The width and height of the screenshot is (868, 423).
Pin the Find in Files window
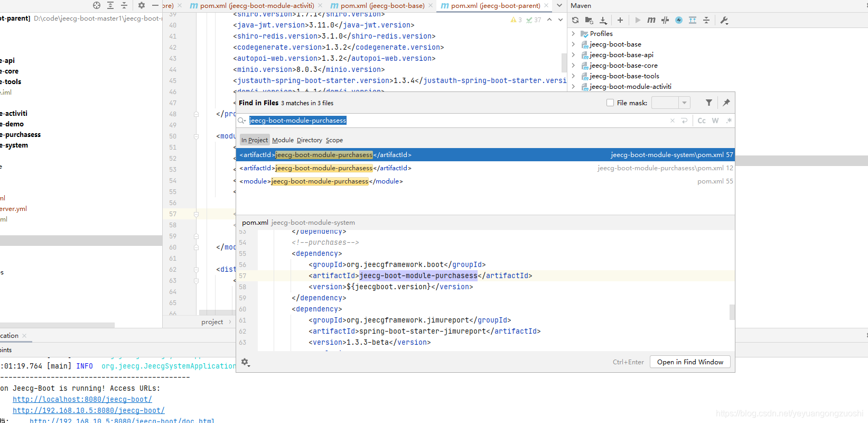[726, 103]
